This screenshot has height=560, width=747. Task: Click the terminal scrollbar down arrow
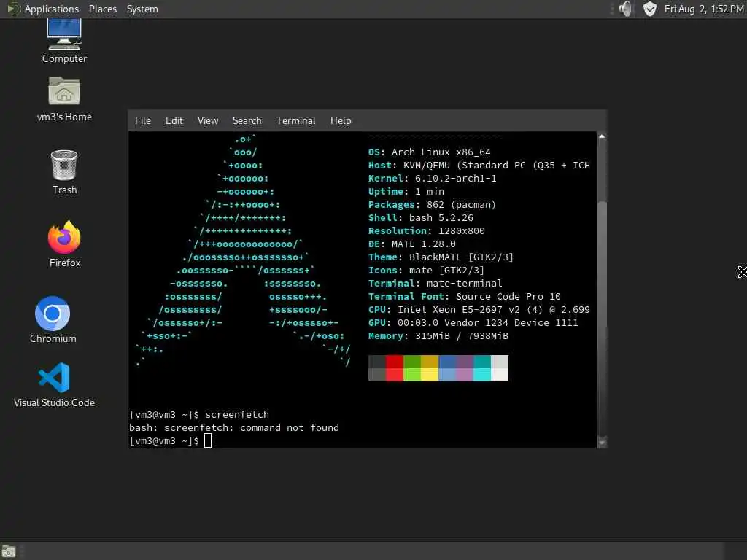pyautogui.click(x=602, y=443)
